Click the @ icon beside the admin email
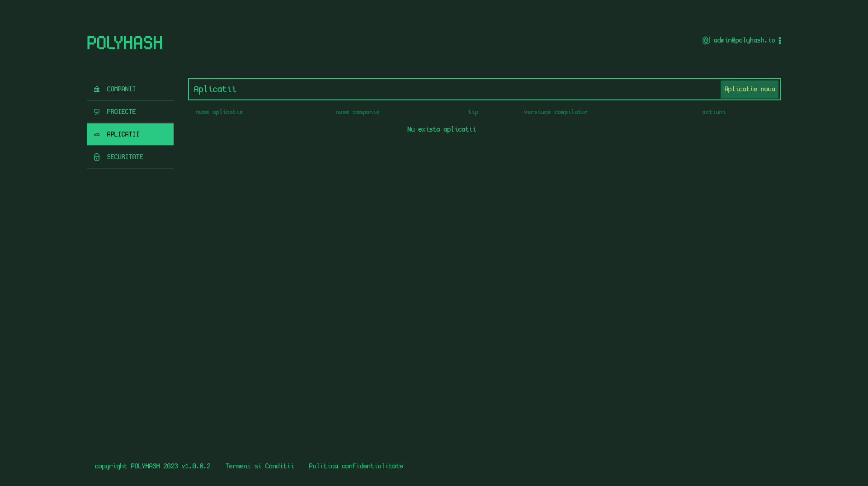Image resolution: width=868 pixels, height=486 pixels. [x=706, y=40]
